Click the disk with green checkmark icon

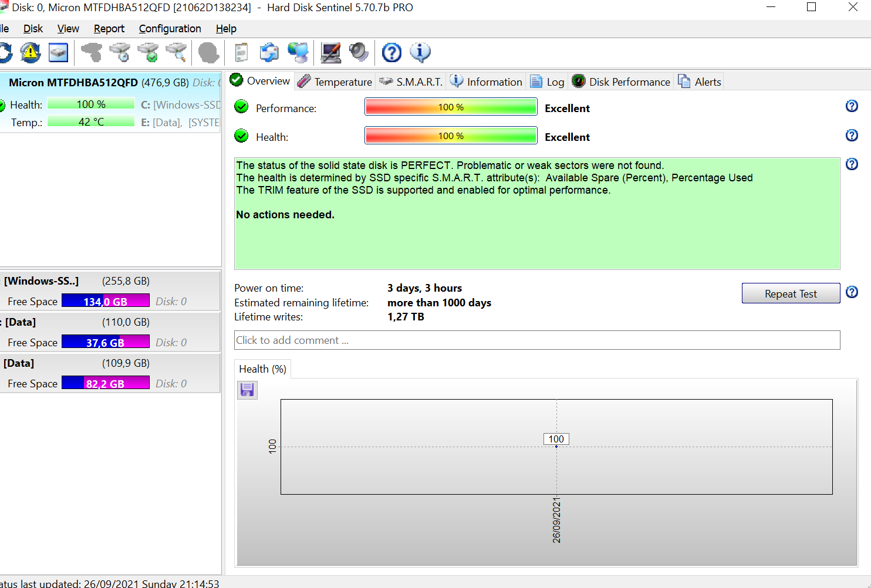click(148, 53)
